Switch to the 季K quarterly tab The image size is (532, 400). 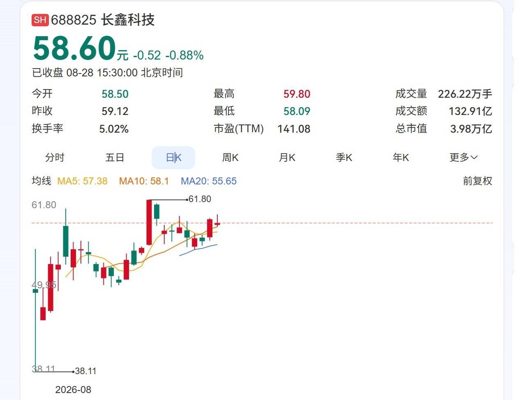click(344, 157)
